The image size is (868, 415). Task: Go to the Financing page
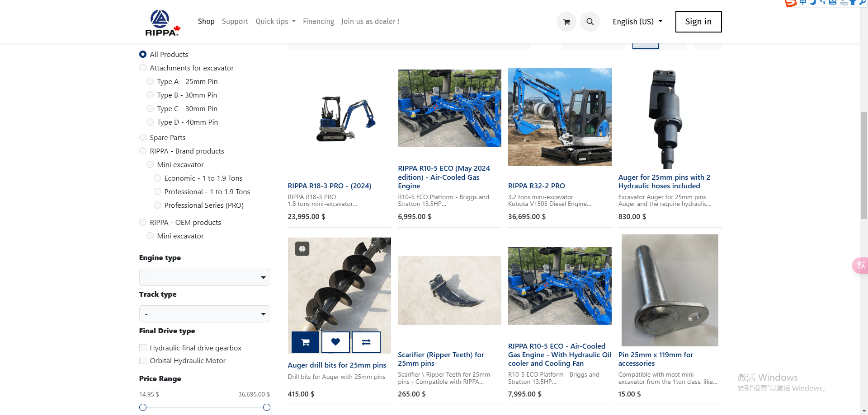click(318, 22)
